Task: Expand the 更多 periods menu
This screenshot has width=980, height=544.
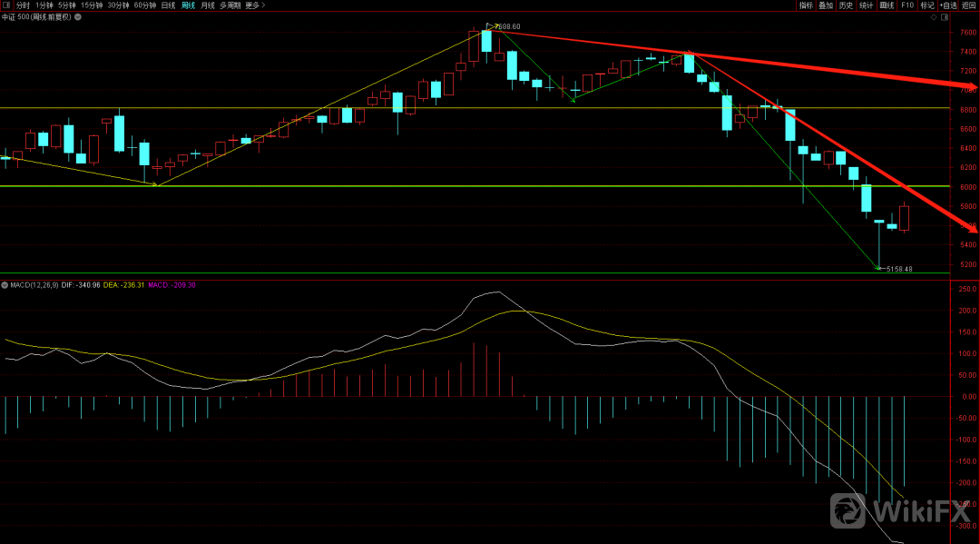Action: point(254,5)
